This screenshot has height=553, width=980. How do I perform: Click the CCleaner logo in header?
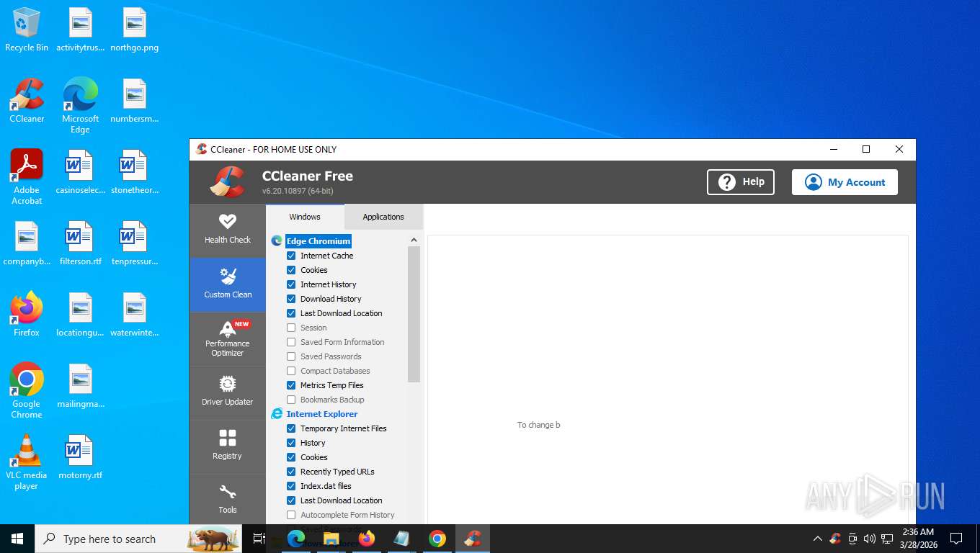pyautogui.click(x=228, y=181)
